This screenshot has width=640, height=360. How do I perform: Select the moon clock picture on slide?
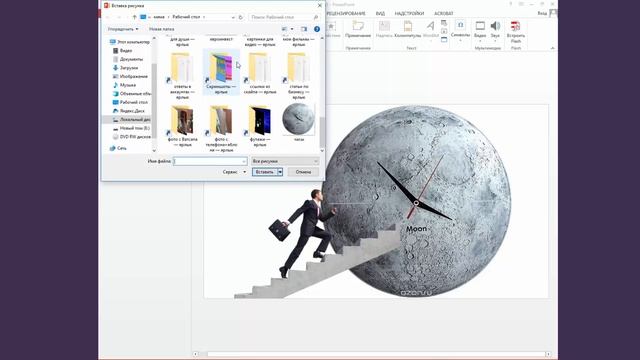pyautogui.click(x=416, y=201)
